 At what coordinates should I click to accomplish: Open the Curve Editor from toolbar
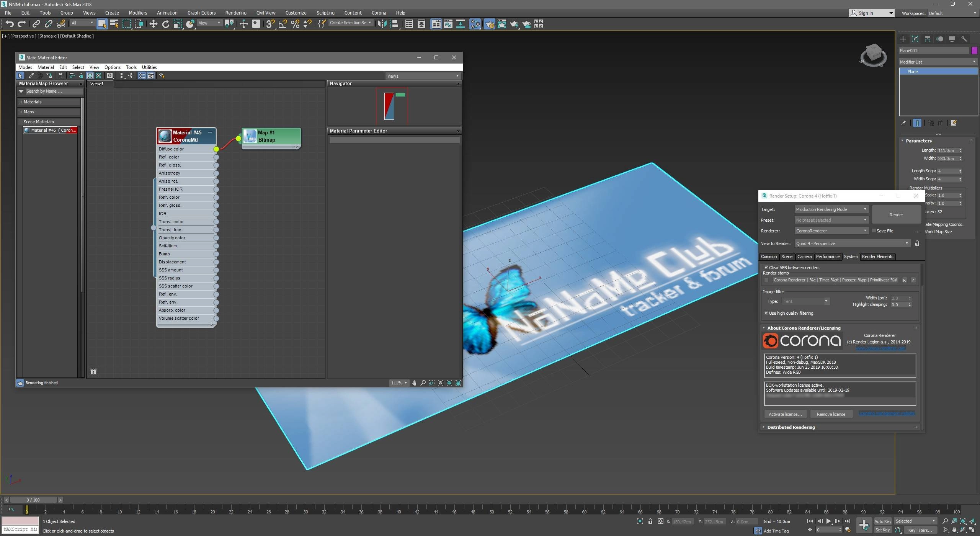click(448, 24)
